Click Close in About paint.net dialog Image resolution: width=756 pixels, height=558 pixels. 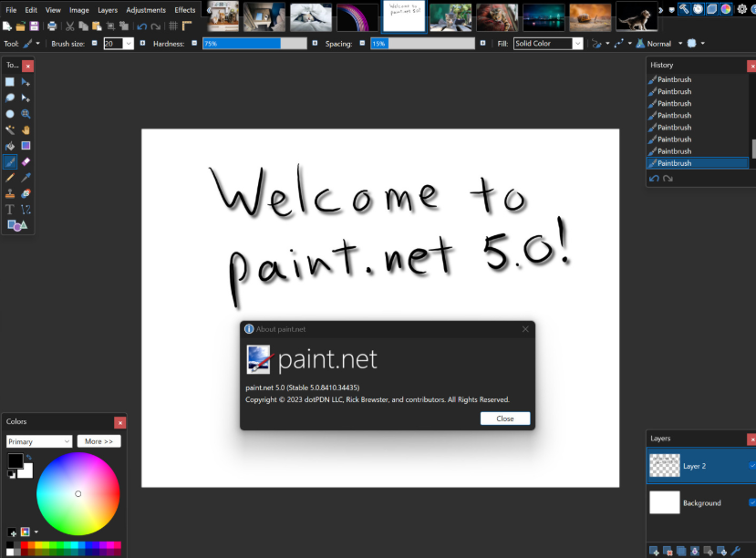coord(505,418)
